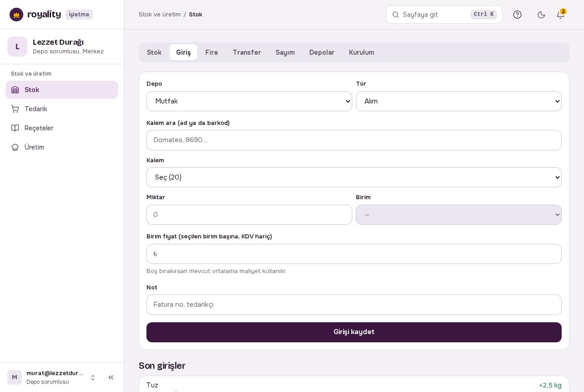Open Reçeteler in the sidebar

62,128
